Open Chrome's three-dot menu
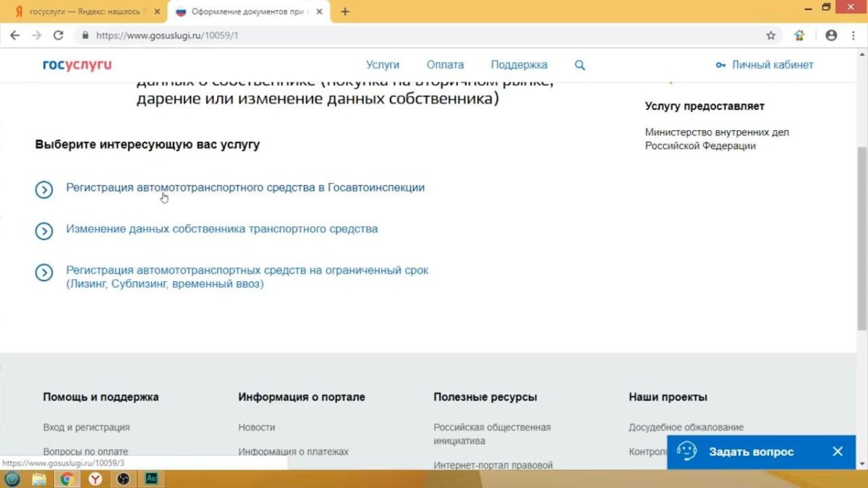Image resolution: width=868 pixels, height=488 pixels. click(x=854, y=34)
